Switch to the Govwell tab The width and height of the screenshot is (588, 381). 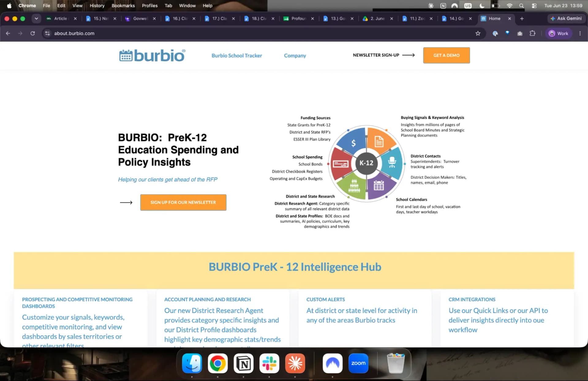(140, 19)
